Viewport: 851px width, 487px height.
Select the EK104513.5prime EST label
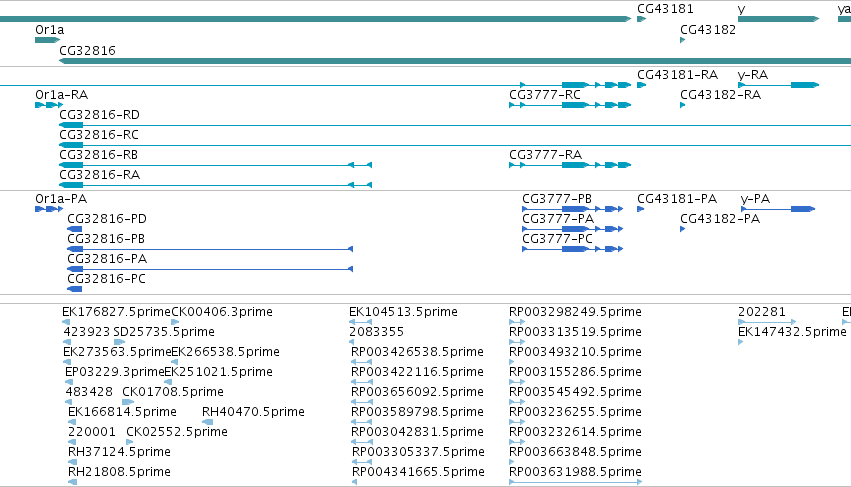[x=403, y=312]
